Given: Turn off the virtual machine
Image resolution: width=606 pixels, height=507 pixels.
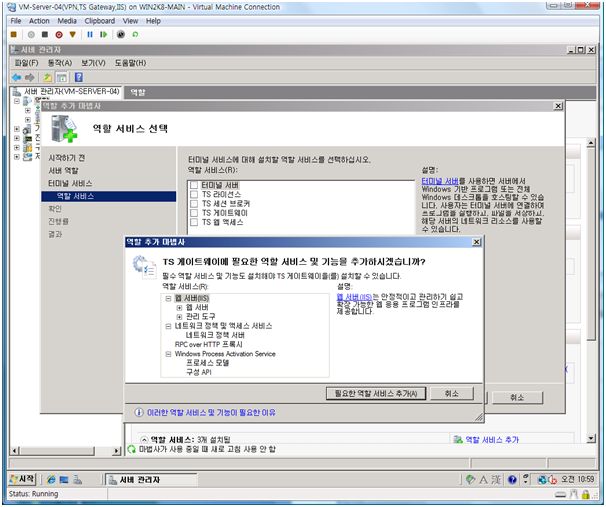Looking at the screenshot, I should point(45,34).
